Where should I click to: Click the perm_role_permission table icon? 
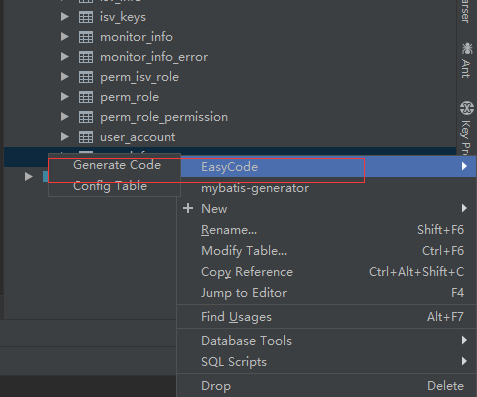pos(86,117)
